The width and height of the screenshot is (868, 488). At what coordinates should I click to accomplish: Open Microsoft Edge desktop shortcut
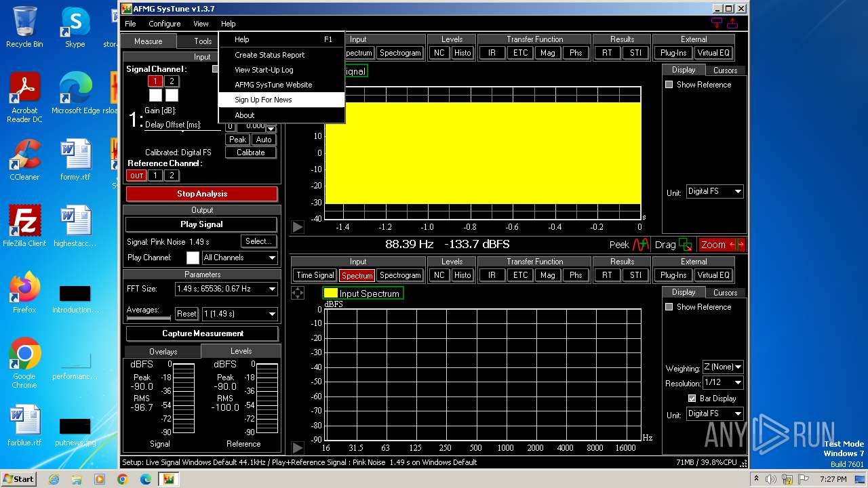75,93
